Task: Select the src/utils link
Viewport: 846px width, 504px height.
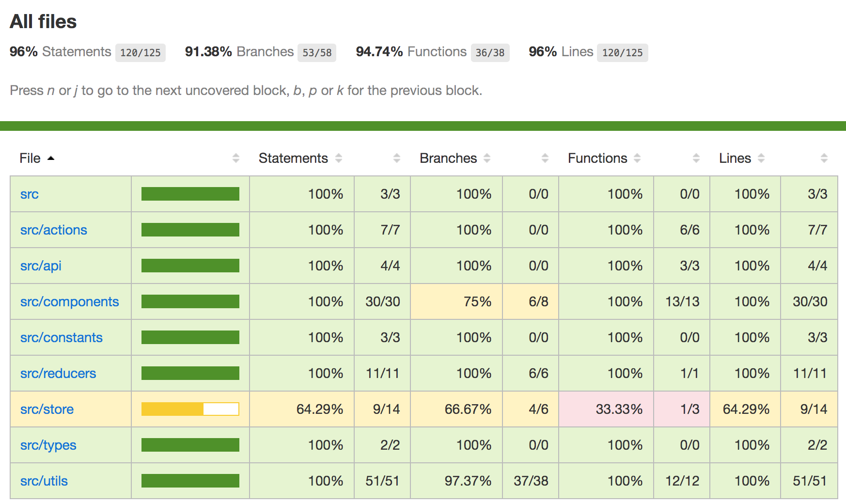Action: click(44, 481)
